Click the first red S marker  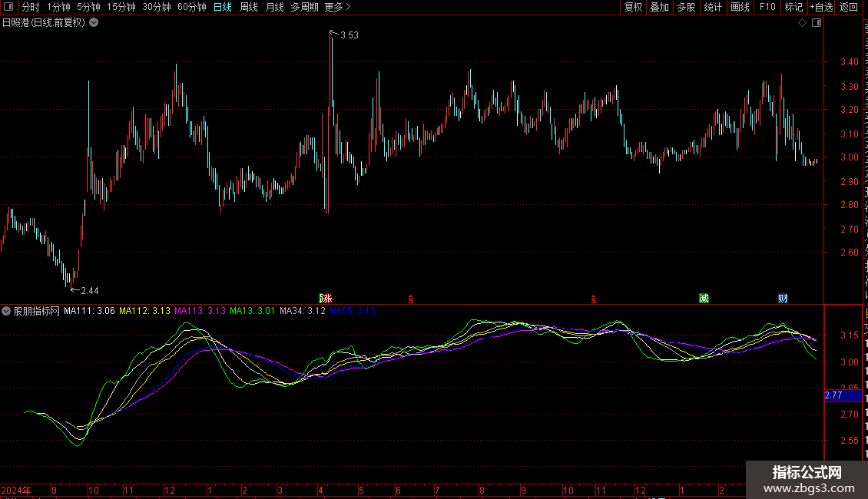[411, 299]
